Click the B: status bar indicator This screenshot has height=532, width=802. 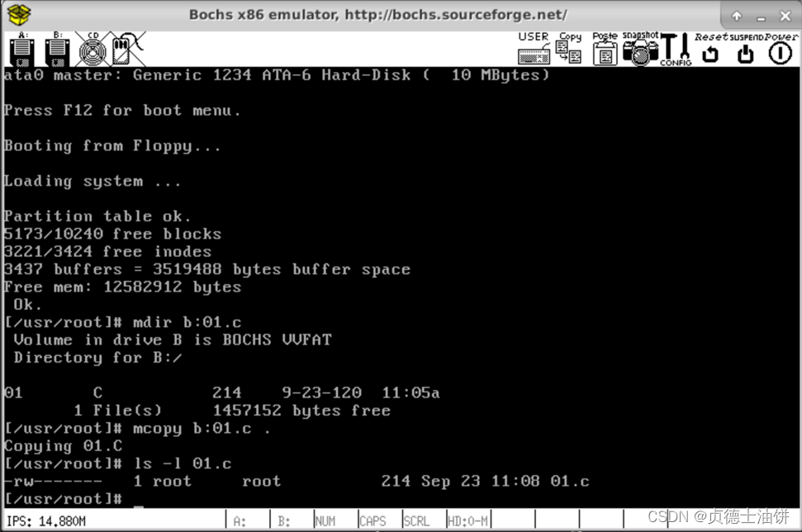coord(284,521)
